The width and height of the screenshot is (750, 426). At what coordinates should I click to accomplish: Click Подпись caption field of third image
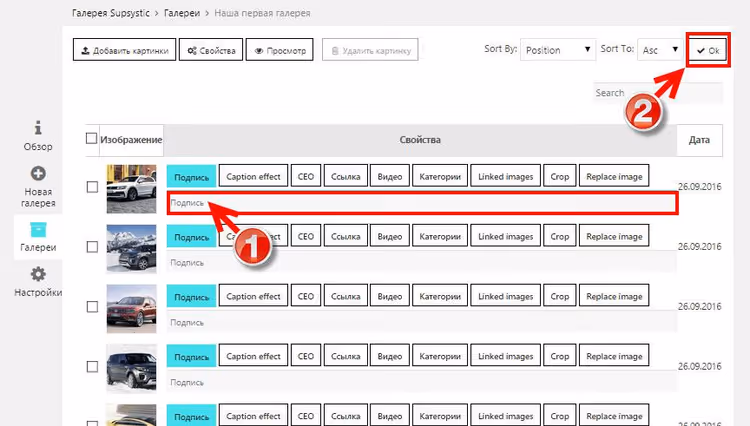pyautogui.click(x=422, y=322)
